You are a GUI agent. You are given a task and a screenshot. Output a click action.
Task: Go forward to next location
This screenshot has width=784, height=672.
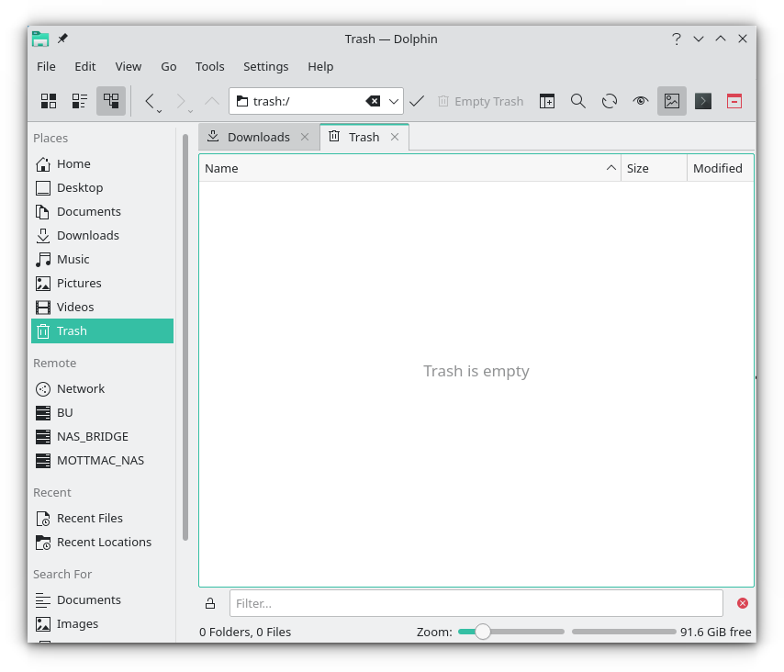click(x=181, y=101)
